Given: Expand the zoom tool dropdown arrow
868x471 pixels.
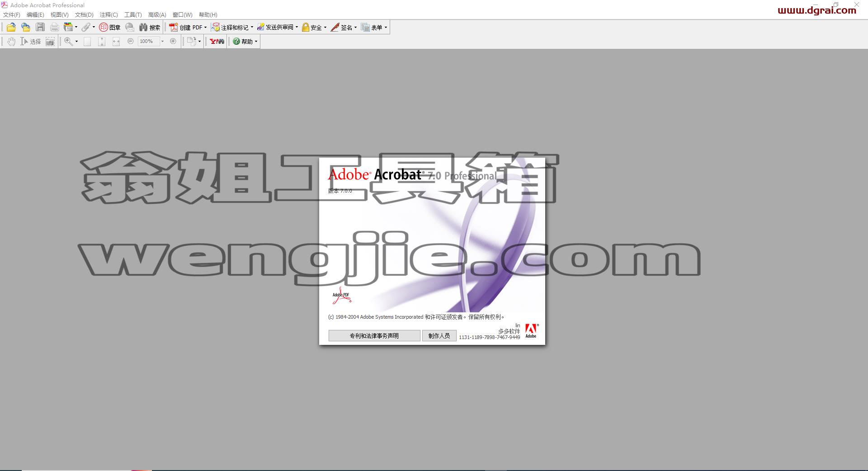Looking at the screenshot, I should [x=76, y=42].
